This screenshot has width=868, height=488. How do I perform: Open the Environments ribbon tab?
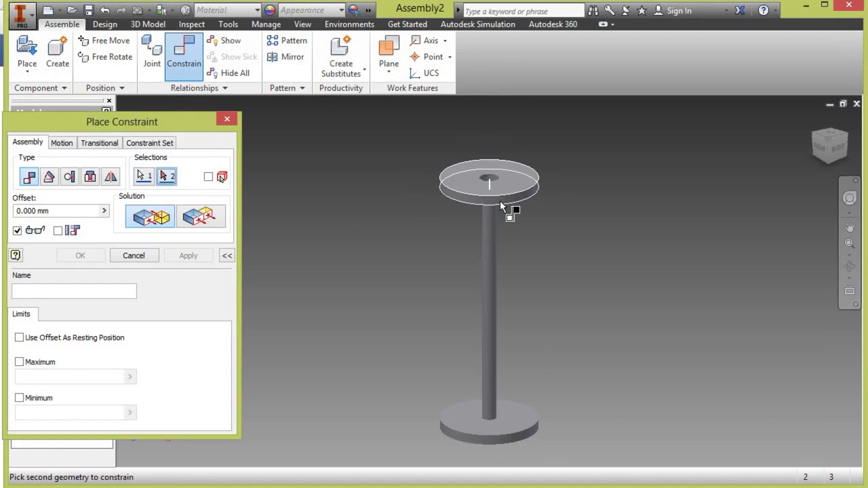349,24
